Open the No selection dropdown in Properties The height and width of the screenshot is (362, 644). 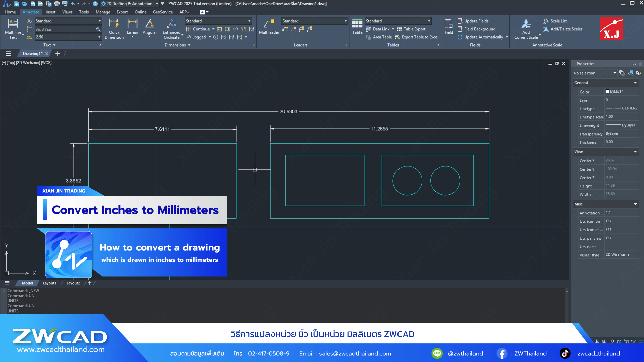click(614, 73)
